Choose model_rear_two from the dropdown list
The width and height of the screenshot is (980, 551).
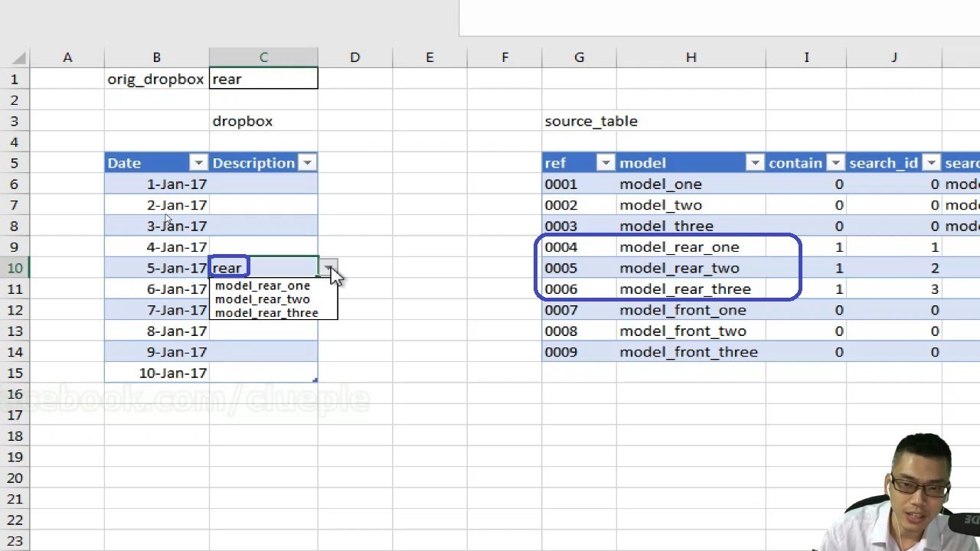[263, 299]
